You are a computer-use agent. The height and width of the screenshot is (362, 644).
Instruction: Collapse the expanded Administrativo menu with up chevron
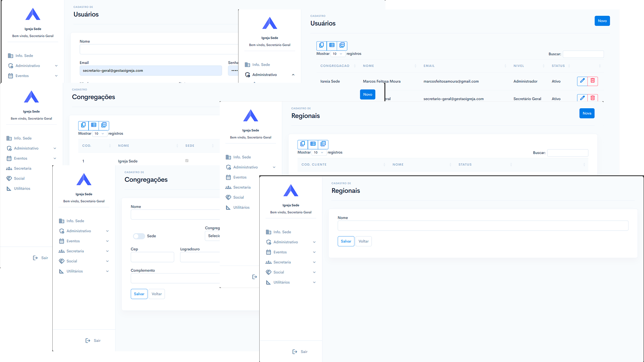pyautogui.click(x=293, y=75)
